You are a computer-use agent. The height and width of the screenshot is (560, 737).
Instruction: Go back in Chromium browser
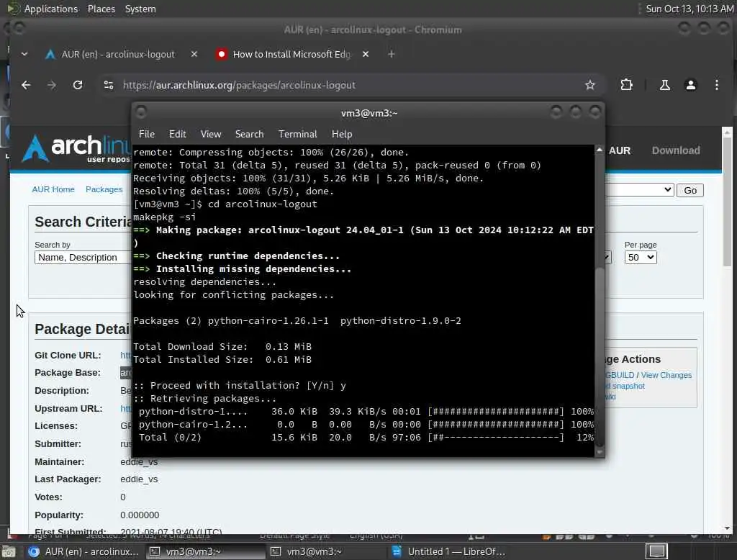point(26,85)
